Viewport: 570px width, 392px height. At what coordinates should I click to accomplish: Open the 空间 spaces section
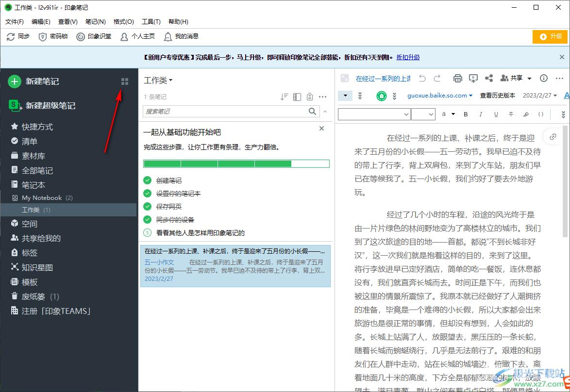click(24, 224)
